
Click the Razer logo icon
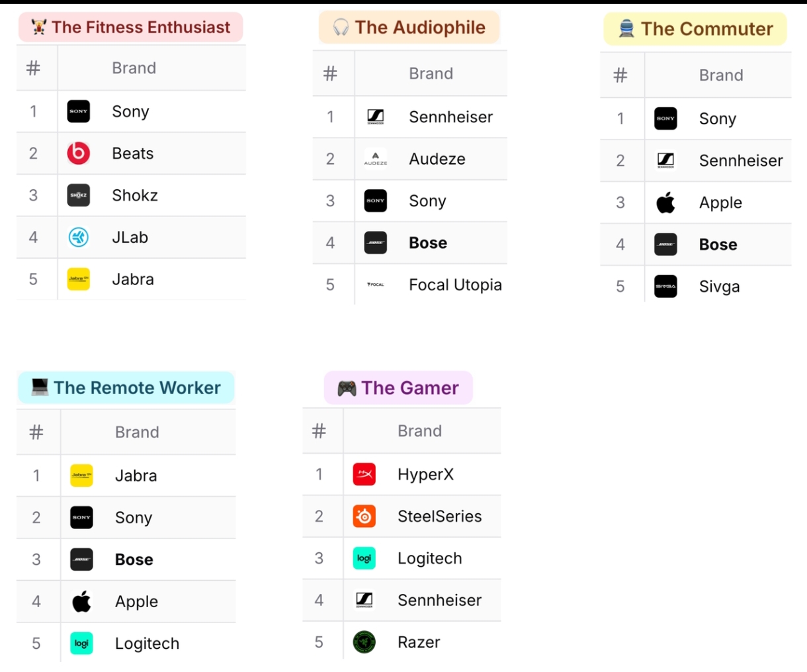click(364, 642)
